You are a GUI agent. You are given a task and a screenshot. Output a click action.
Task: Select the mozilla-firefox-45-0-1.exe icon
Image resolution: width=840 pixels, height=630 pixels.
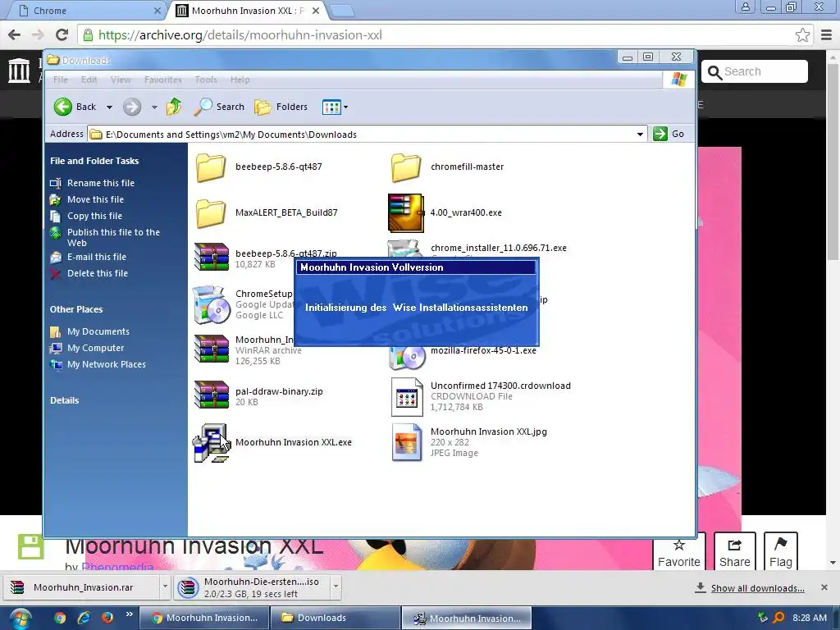point(407,358)
